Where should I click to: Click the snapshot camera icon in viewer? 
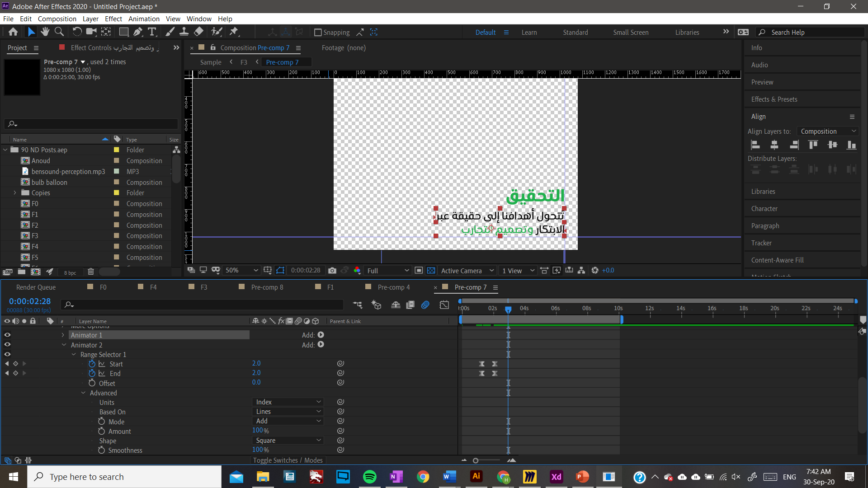[x=332, y=270]
